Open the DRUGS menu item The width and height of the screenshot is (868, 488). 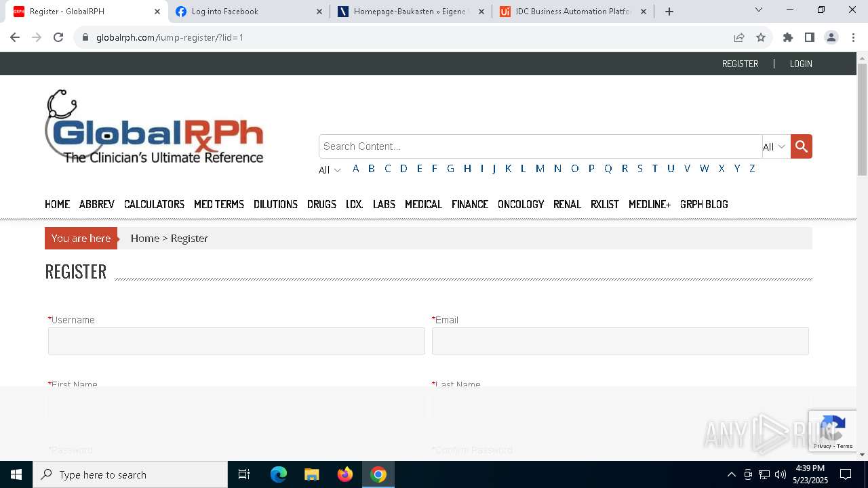pyautogui.click(x=321, y=204)
